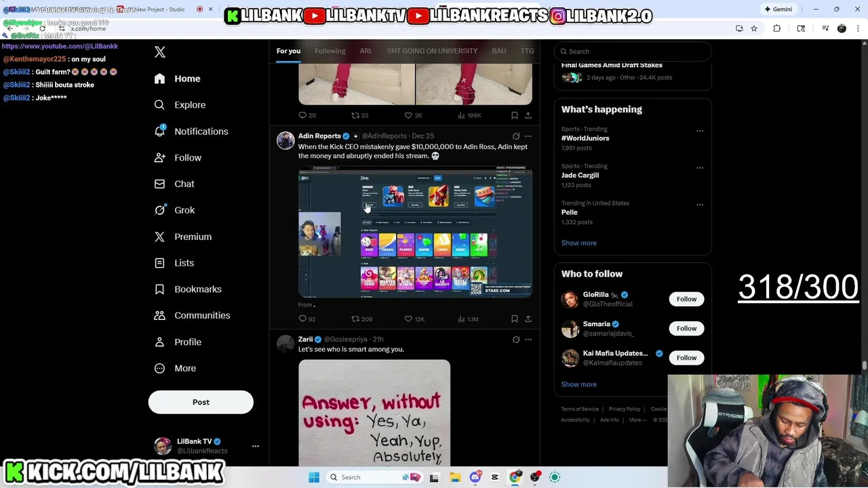Screen dimensions: 868x488
Task: Open Chrome extensions puzzle icon
Action: (x=777, y=28)
